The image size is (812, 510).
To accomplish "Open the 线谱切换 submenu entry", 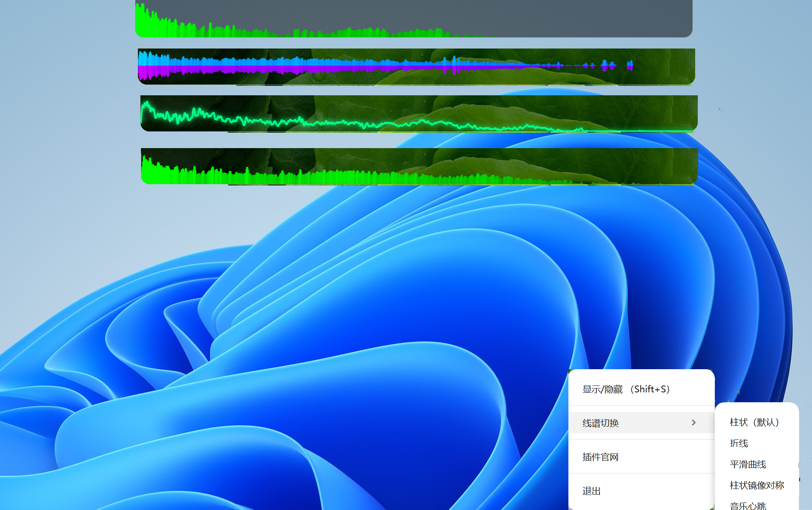I will click(641, 423).
